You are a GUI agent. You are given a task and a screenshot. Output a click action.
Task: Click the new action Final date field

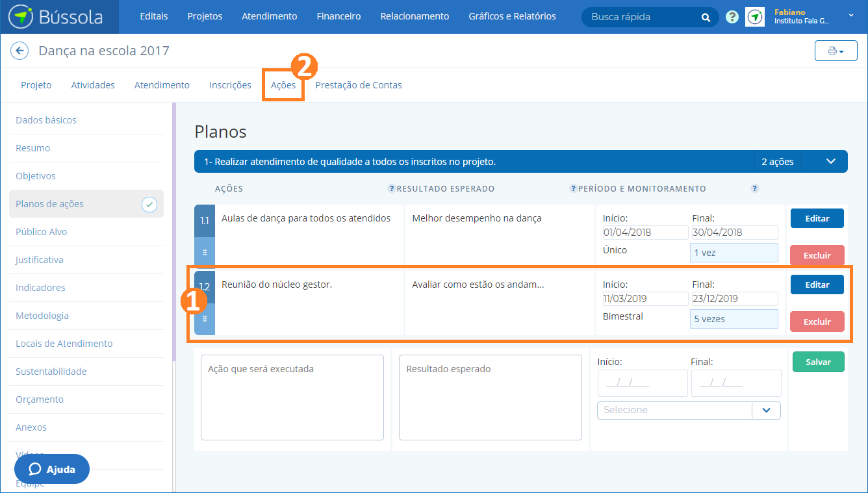pos(736,383)
